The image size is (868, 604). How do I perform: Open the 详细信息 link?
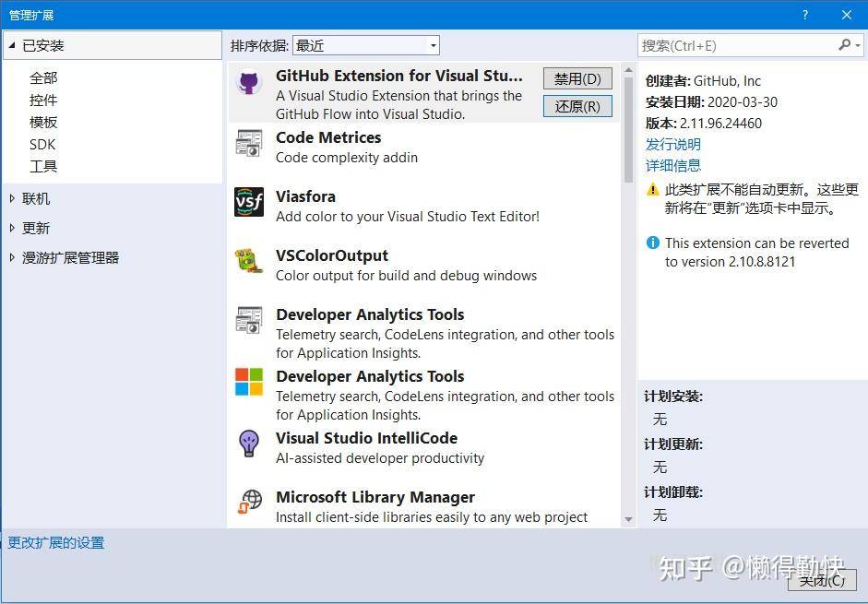pos(673,166)
